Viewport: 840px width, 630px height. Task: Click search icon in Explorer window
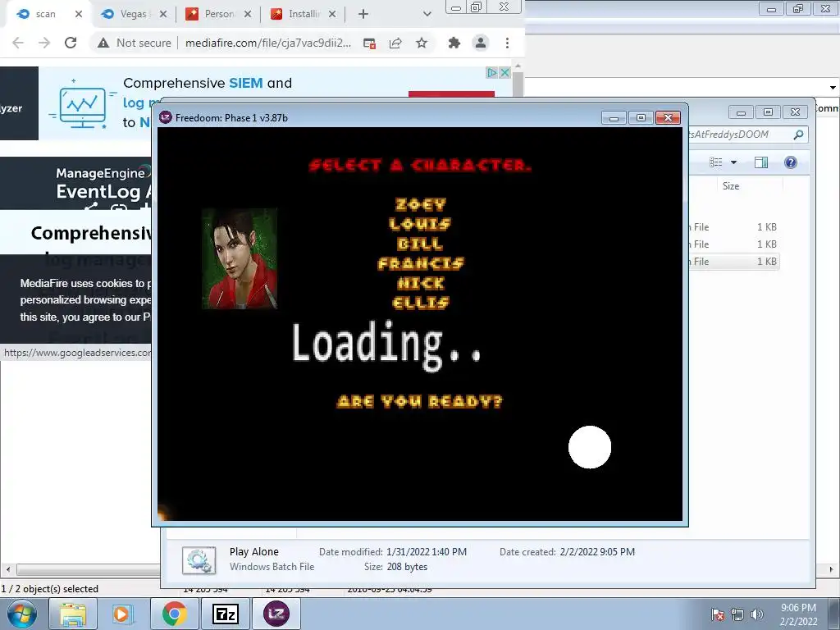coord(798,135)
